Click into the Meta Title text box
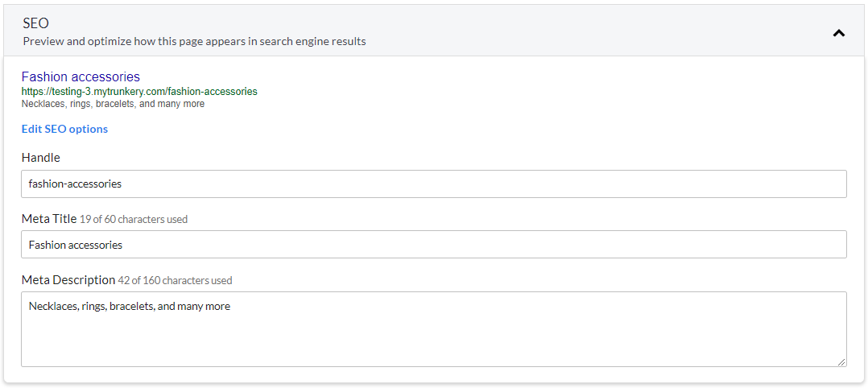 point(434,244)
